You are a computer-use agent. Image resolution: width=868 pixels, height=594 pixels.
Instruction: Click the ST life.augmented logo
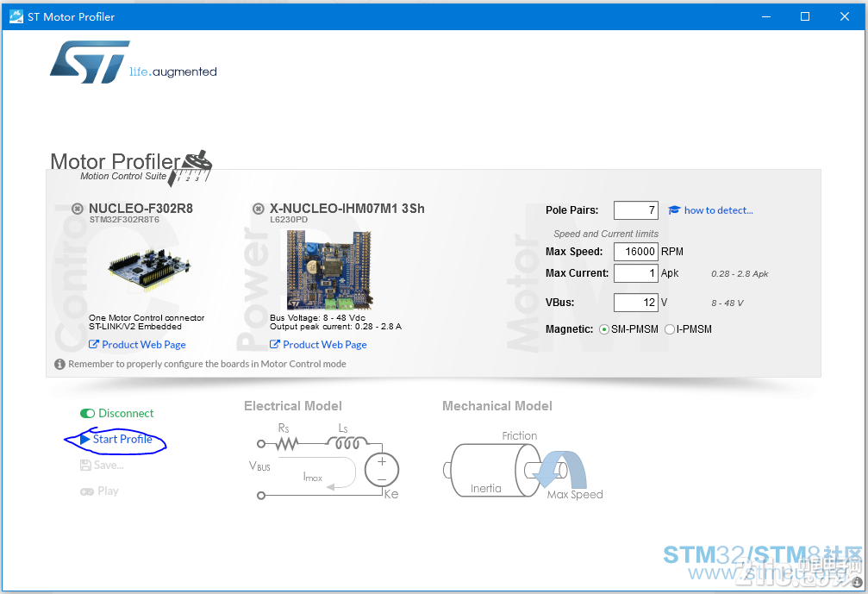(134, 62)
